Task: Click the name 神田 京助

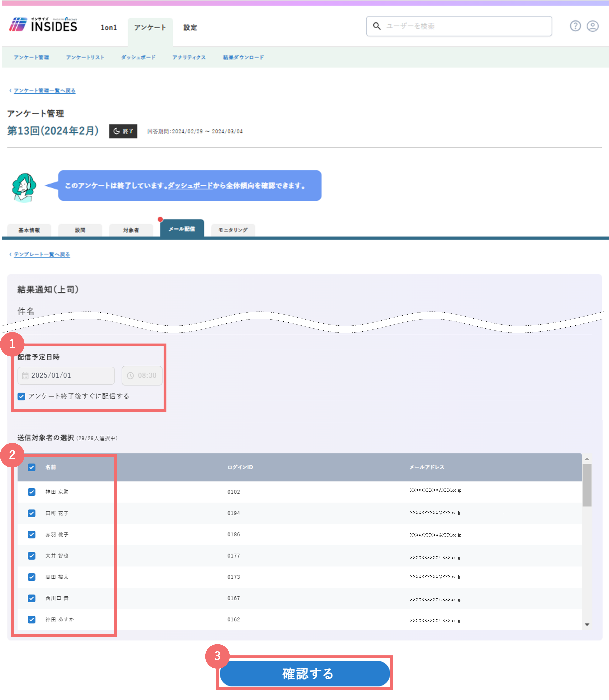Action: 57,492
